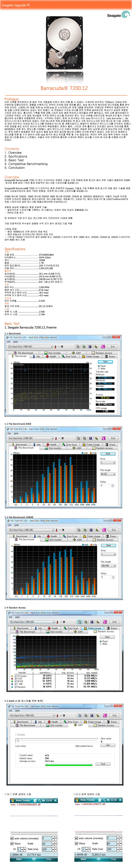Click the copy screenshot icon in the 64 KB File Benchmark window
This screenshot has width=132, height=868.
[x=85, y=438]
